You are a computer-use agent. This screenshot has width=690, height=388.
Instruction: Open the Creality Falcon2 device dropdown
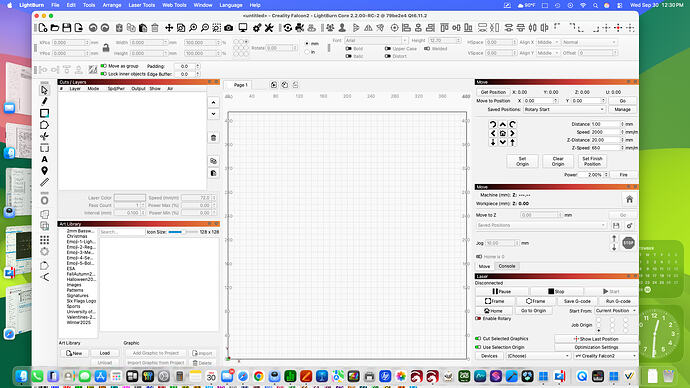[x=606, y=356]
